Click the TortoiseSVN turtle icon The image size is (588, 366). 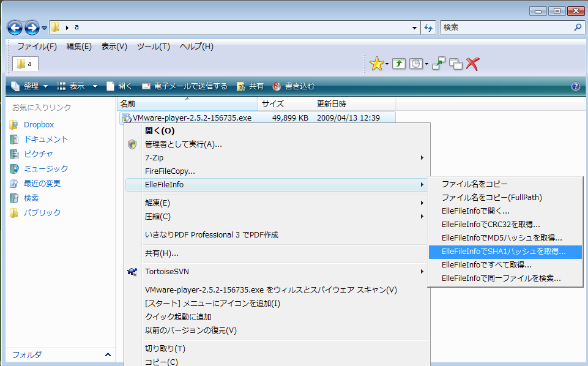point(132,272)
